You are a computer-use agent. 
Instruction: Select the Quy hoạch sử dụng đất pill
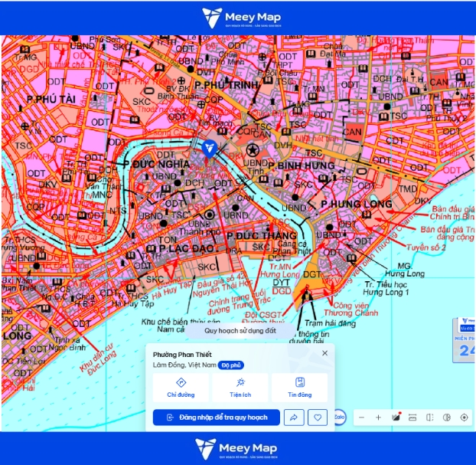click(240, 331)
